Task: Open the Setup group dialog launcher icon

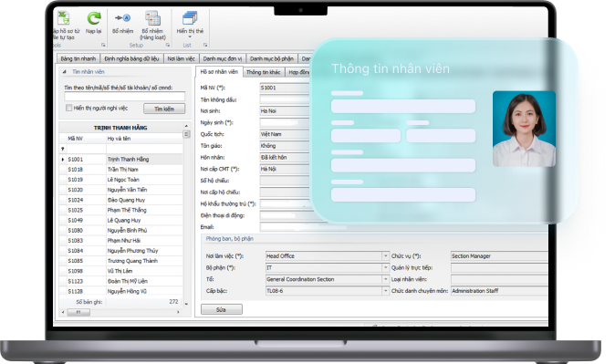Action: (168, 45)
